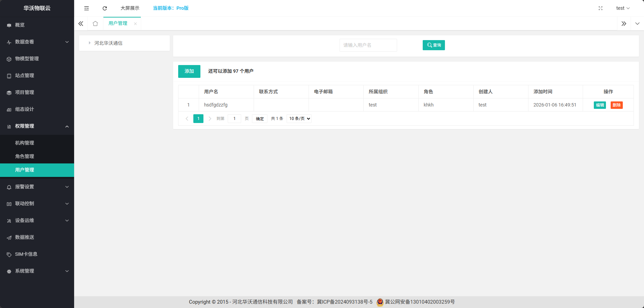Click the 添加 add user button
The width and height of the screenshot is (644, 308).
189,71
